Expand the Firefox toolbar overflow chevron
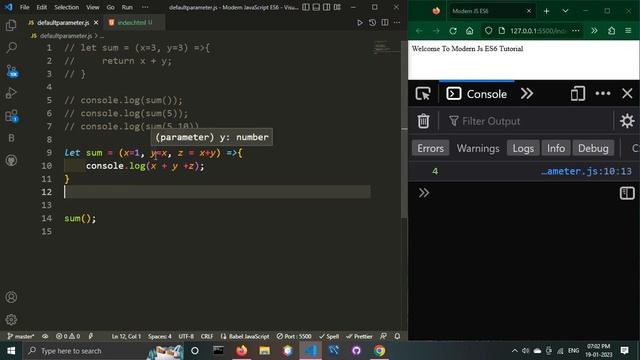640x360 pixels. (594, 31)
